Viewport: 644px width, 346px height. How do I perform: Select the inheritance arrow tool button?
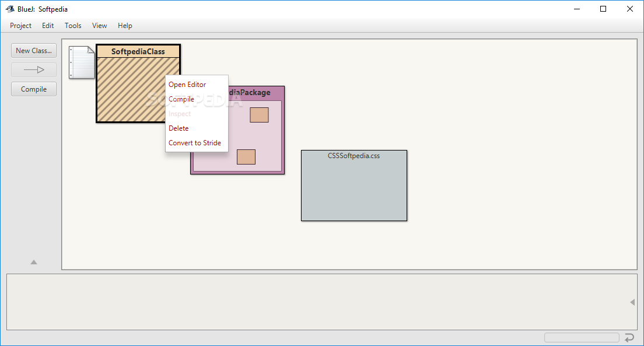pyautogui.click(x=34, y=70)
